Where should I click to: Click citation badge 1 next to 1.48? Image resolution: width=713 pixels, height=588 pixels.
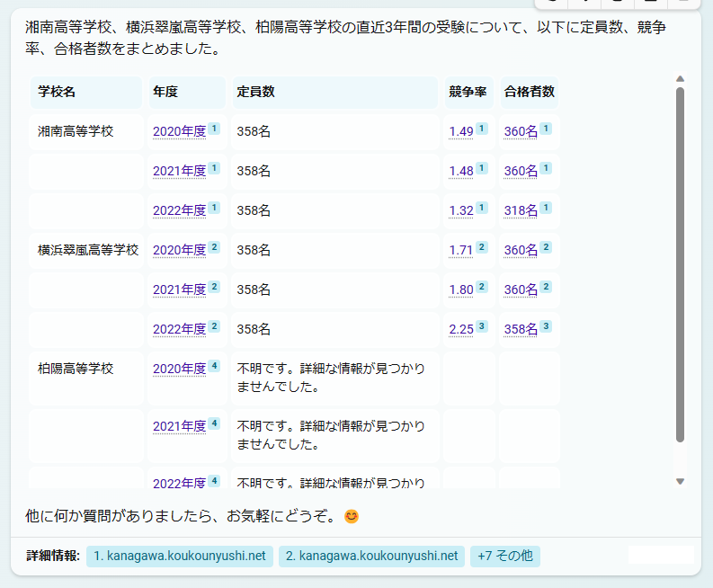482,168
